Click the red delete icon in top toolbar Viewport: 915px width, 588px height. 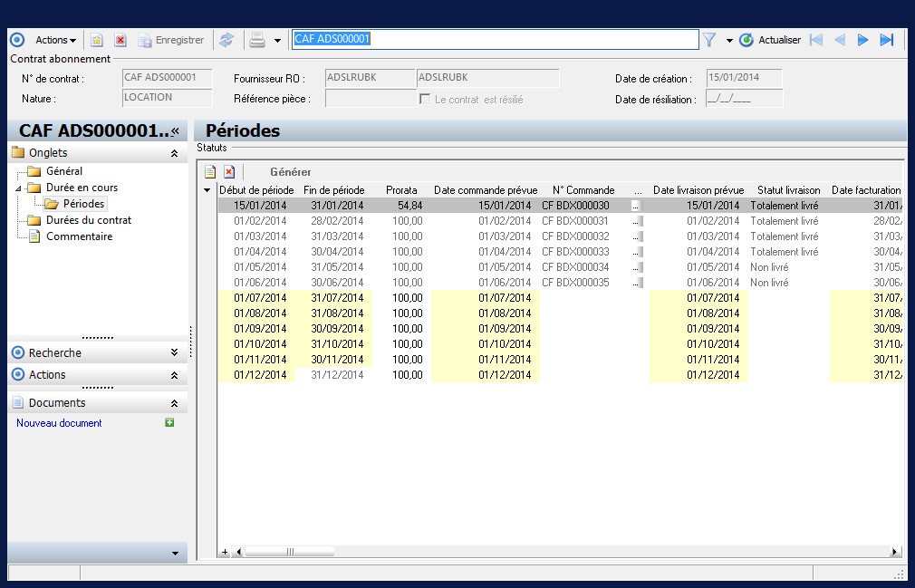120,40
